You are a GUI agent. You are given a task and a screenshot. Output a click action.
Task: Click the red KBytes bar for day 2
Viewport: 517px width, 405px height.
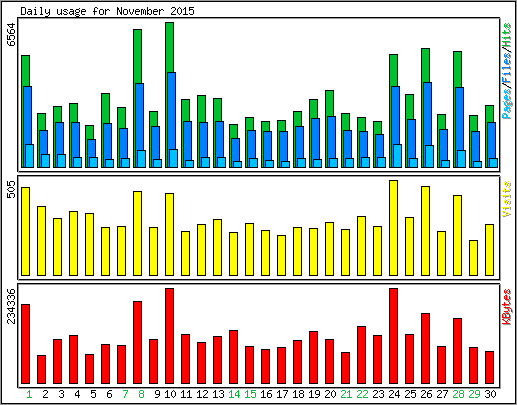[x=41, y=369]
